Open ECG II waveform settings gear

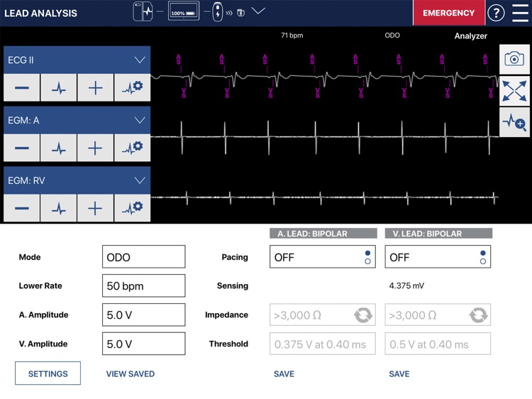pyautogui.click(x=133, y=88)
